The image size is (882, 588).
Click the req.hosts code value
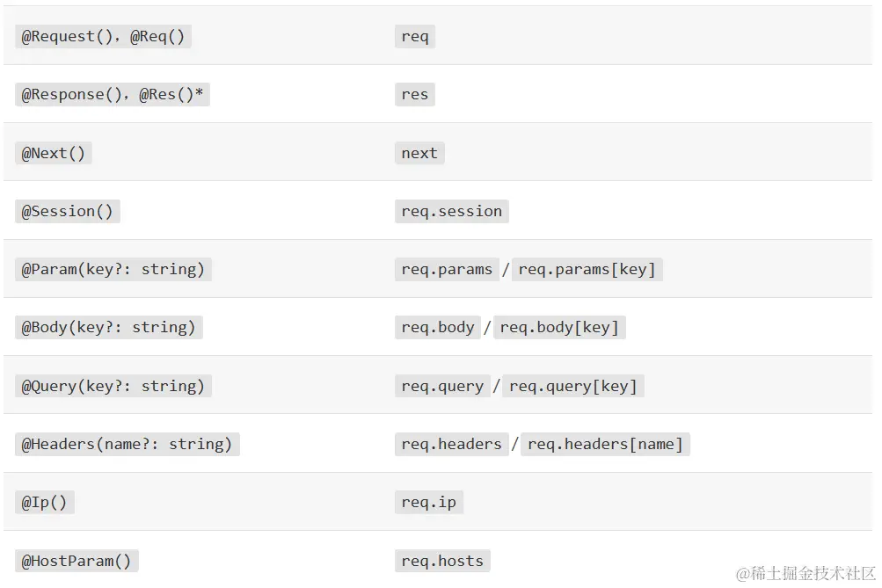442,561
